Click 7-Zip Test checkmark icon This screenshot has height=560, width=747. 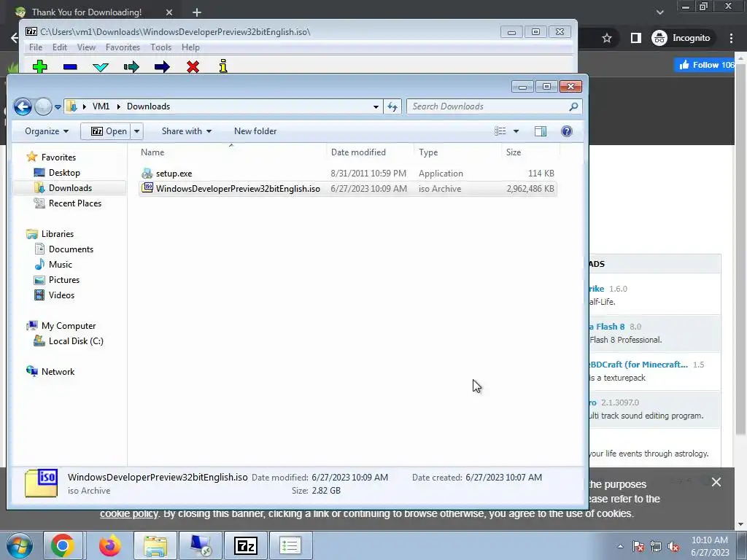[x=101, y=67]
